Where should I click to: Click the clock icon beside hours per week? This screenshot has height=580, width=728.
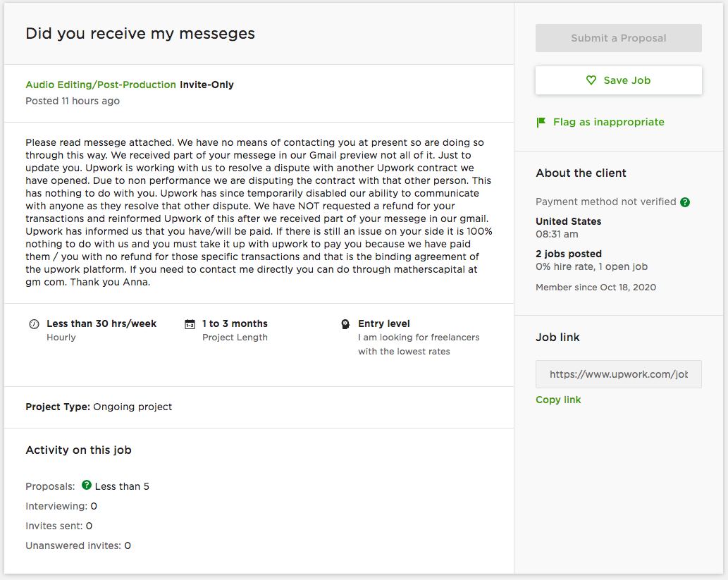click(x=34, y=324)
